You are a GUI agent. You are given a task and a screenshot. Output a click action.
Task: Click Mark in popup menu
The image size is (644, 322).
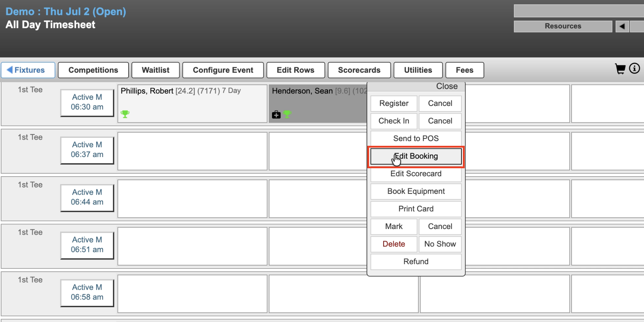[x=394, y=226]
